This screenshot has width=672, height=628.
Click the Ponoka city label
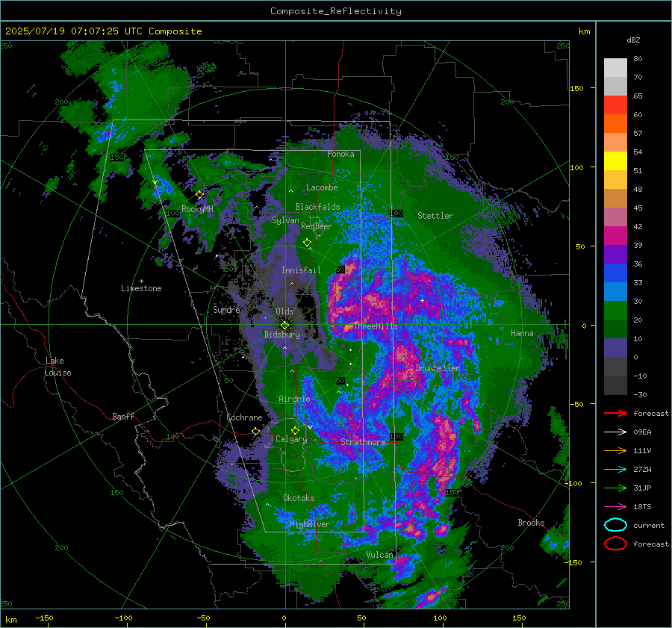click(340, 154)
